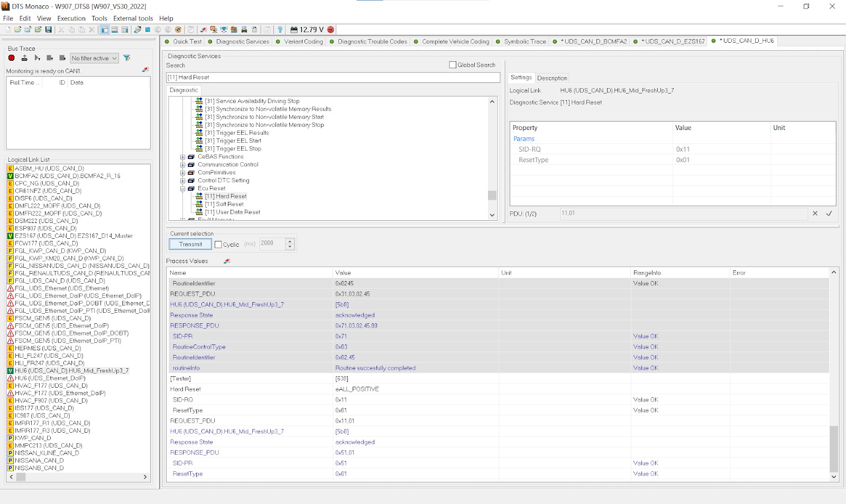Click the blue stop square toolbar icon
The width and height of the screenshot is (846, 504).
(148, 30)
